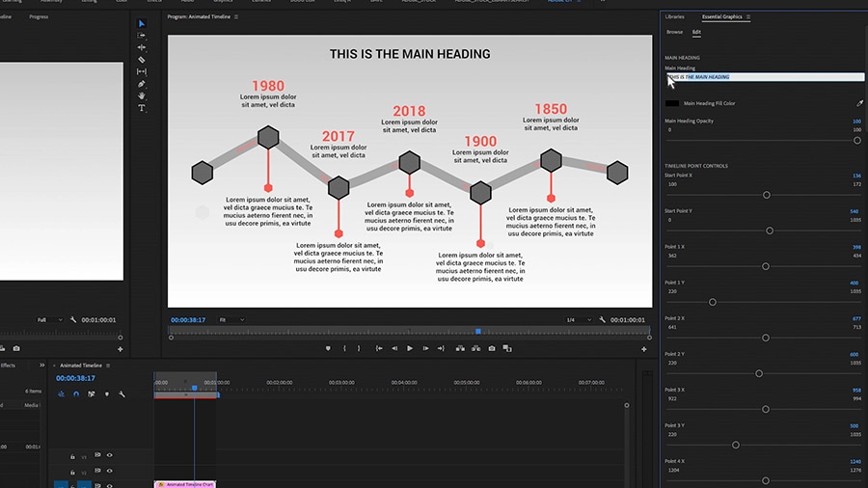The width and height of the screenshot is (868, 488).
Task: Click the Button Editor plus in Program monitor
Action: pyautogui.click(x=644, y=349)
